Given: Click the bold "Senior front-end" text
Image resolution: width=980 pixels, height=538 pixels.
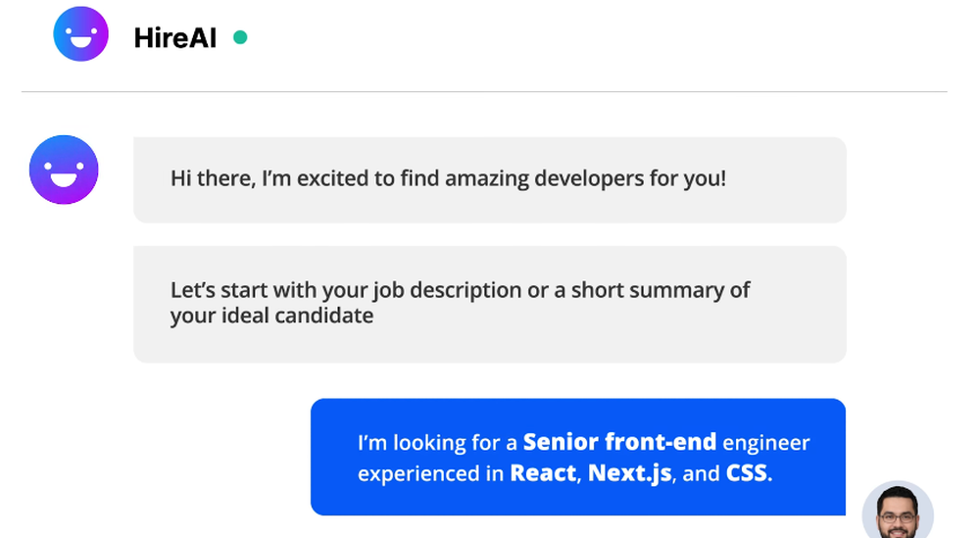Looking at the screenshot, I should point(619,442).
